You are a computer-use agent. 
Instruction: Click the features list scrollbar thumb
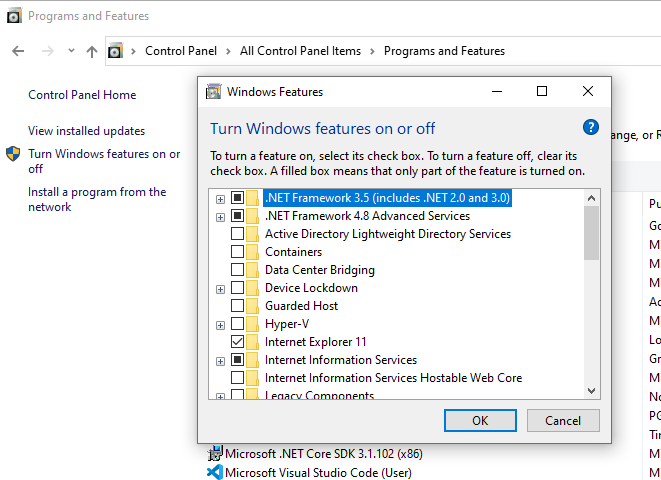591,233
